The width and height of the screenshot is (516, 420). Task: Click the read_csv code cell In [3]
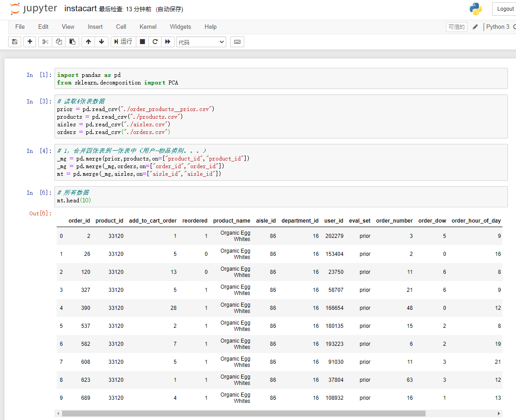281,116
